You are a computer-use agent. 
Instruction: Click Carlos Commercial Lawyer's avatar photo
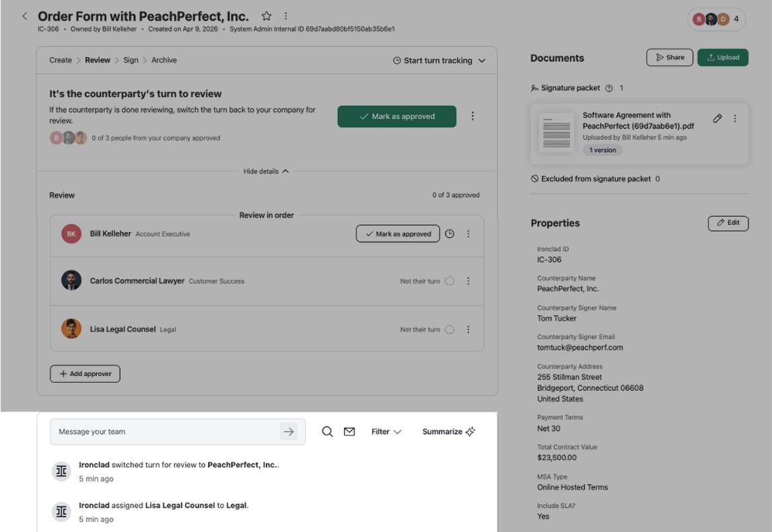pyautogui.click(x=71, y=280)
